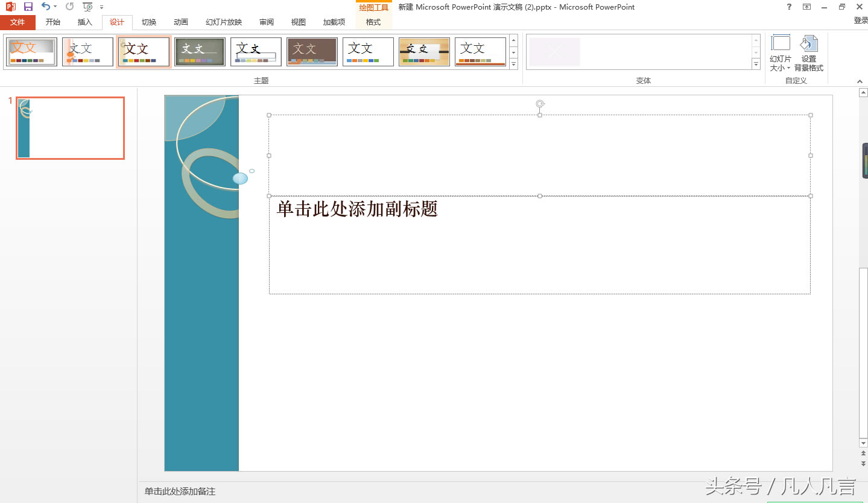Select the dark chalkboard theme thumbnail
Screen dimensions: 868x503
click(199, 51)
